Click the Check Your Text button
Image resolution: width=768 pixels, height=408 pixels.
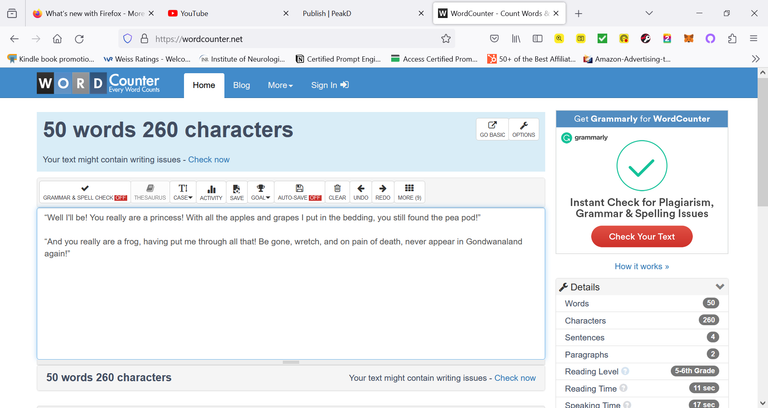pos(642,237)
